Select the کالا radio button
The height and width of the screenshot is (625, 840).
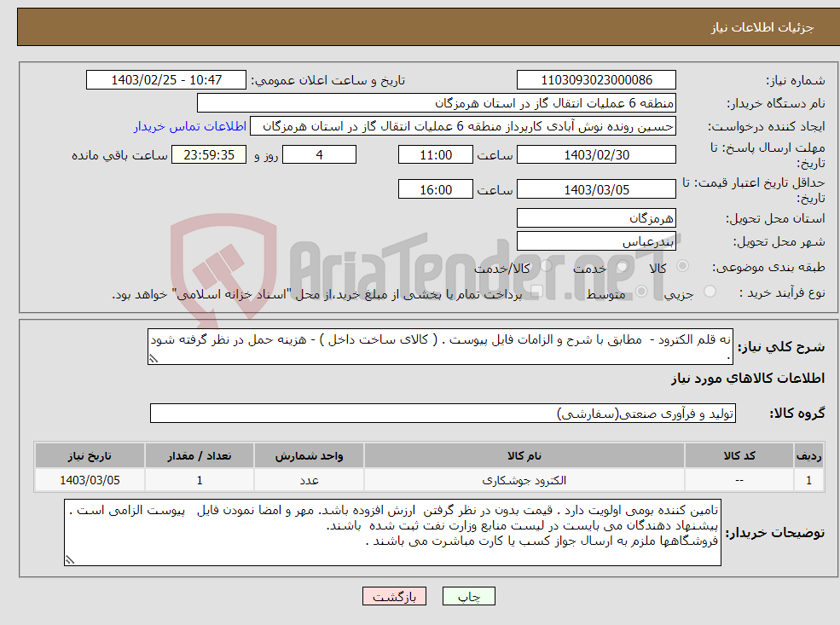(x=682, y=266)
